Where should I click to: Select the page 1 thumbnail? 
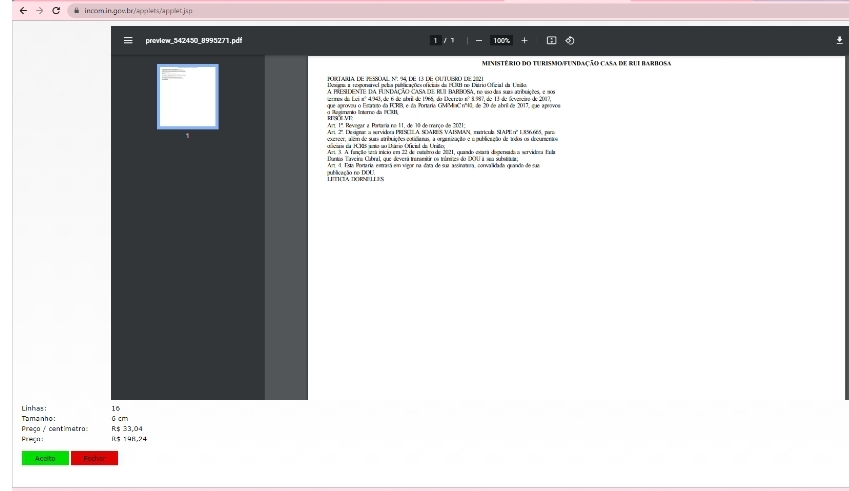point(187,96)
